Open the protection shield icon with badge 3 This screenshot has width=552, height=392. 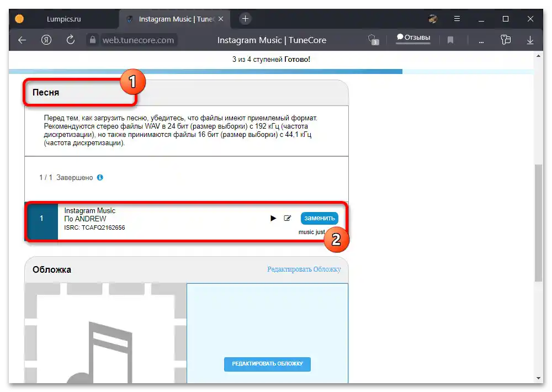373,39
